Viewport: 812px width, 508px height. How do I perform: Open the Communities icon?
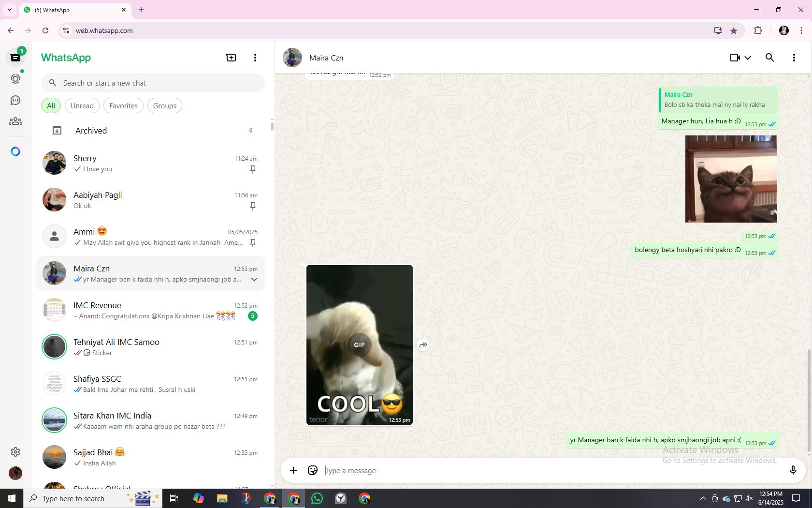coord(15,121)
